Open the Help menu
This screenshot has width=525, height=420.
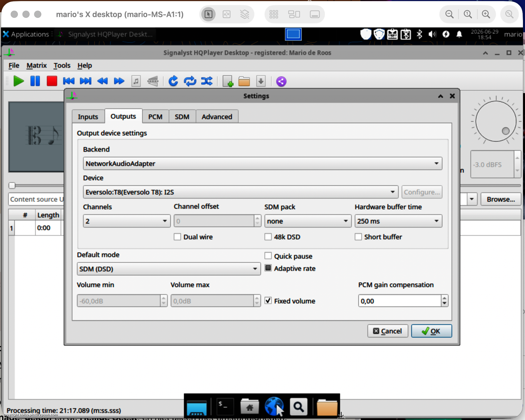pyautogui.click(x=85, y=65)
